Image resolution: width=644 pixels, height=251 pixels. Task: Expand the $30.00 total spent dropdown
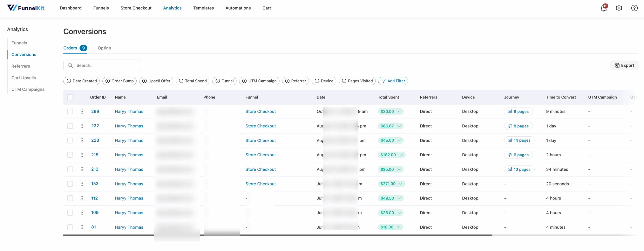[x=390, y=111]
